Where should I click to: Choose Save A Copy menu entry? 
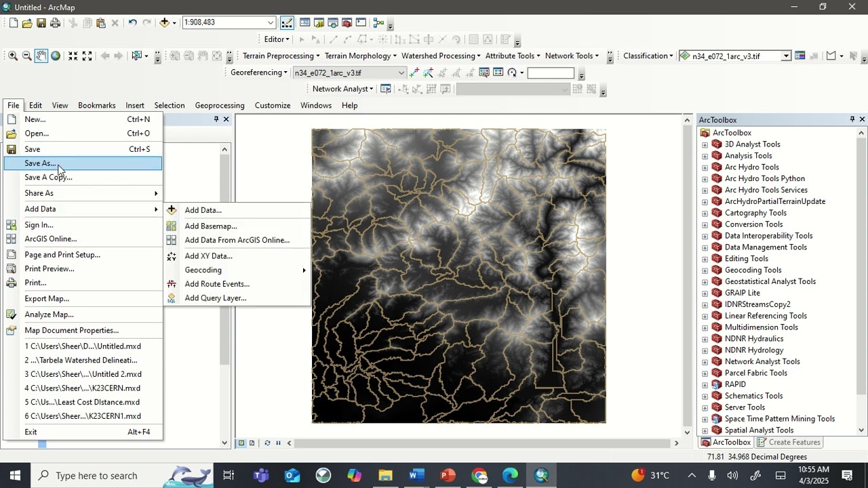pyautogui.click(x=83, y=178)
